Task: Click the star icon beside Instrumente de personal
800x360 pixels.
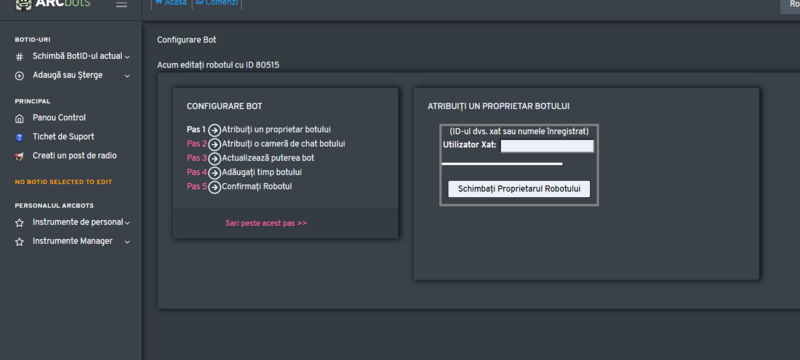Action: pos(19,223)
